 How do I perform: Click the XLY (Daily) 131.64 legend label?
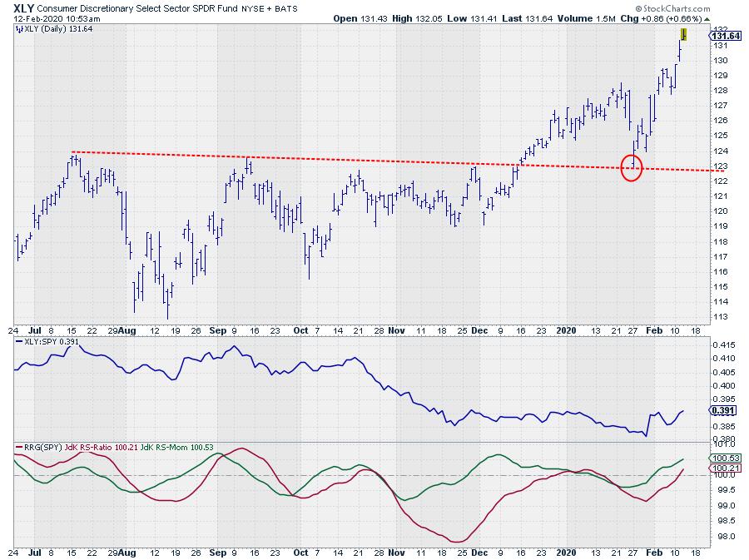(52, 29)
